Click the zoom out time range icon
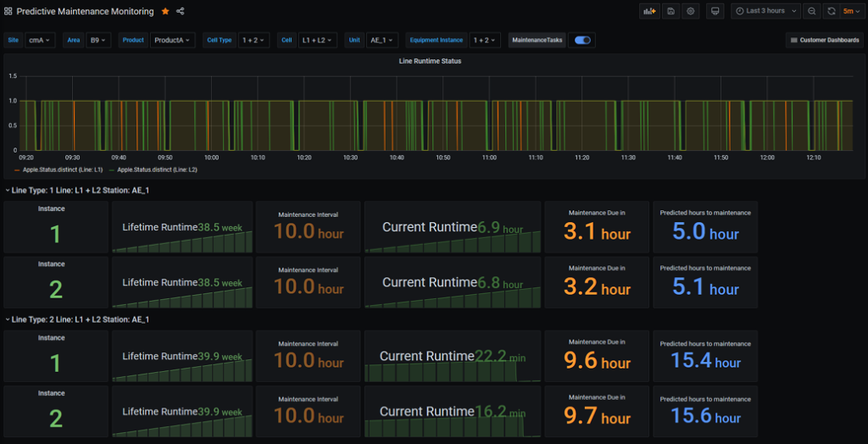Screen dimensions: 868x444 pyautogui.click(x=812, y=11)
